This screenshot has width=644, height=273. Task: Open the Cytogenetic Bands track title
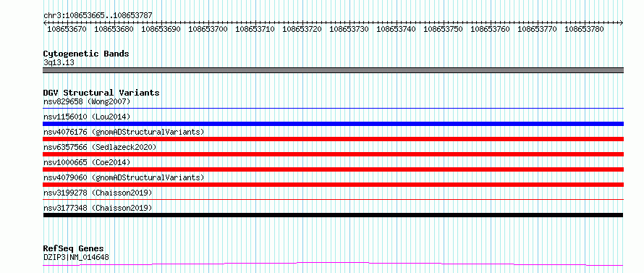86,54
